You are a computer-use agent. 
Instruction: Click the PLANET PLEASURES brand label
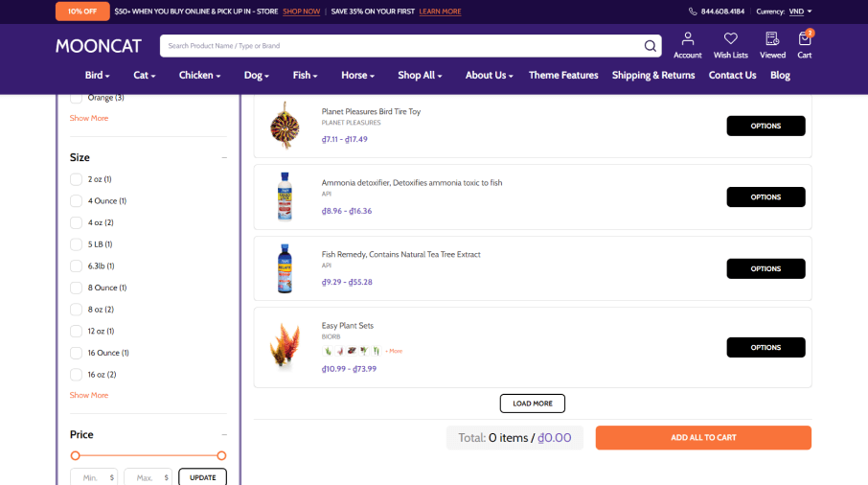point(351,123)
